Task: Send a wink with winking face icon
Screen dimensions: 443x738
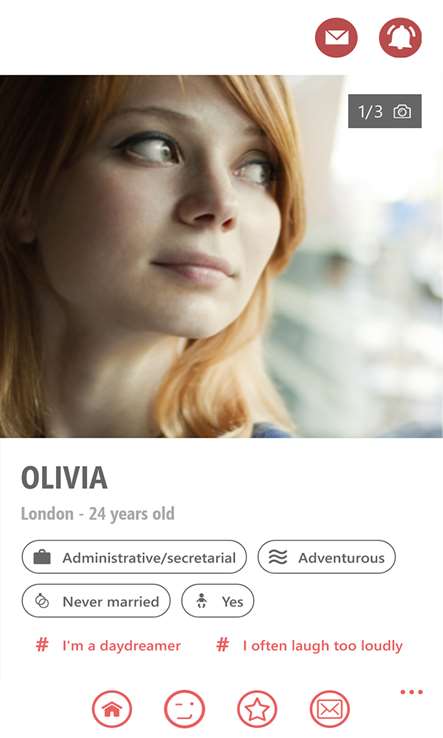Action: point(185,709)
